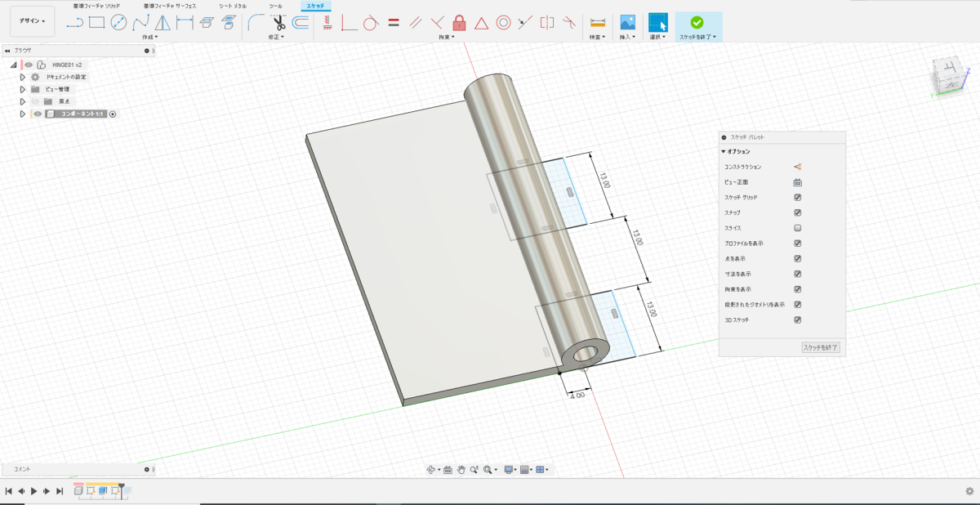Activate コンポーネント1:1 radio button

coord(113,114)
